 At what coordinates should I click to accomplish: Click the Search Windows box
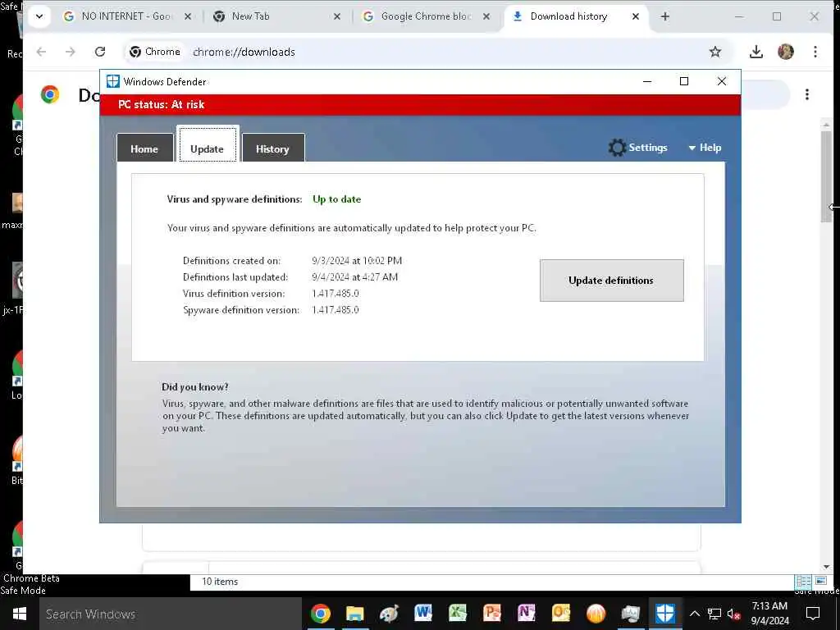pyautogui.click(x=171, y=614)
